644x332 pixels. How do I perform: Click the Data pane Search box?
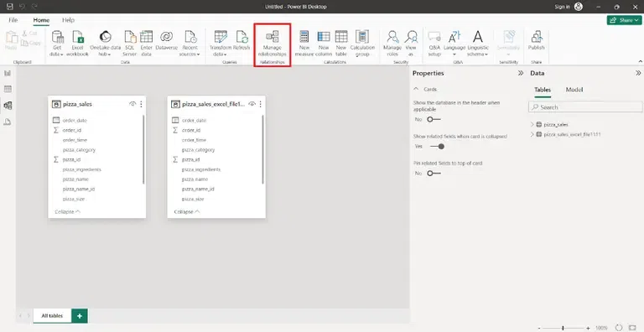point(585,107)
